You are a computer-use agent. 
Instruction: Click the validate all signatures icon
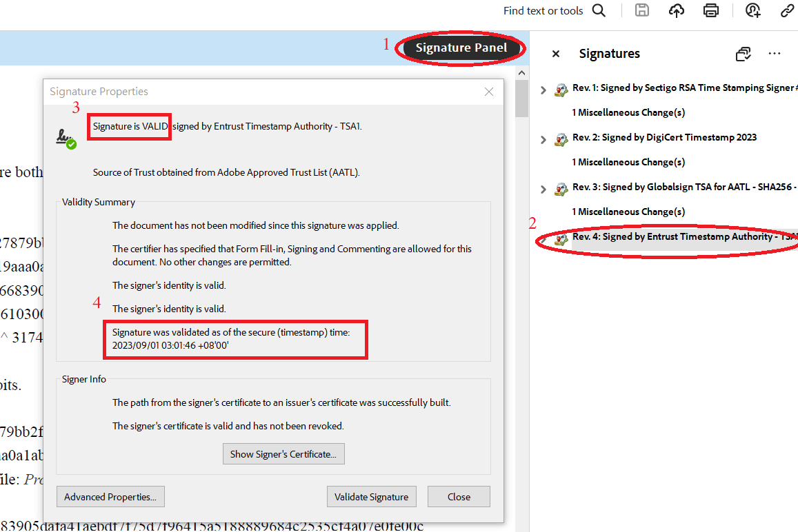click(743, 53)
